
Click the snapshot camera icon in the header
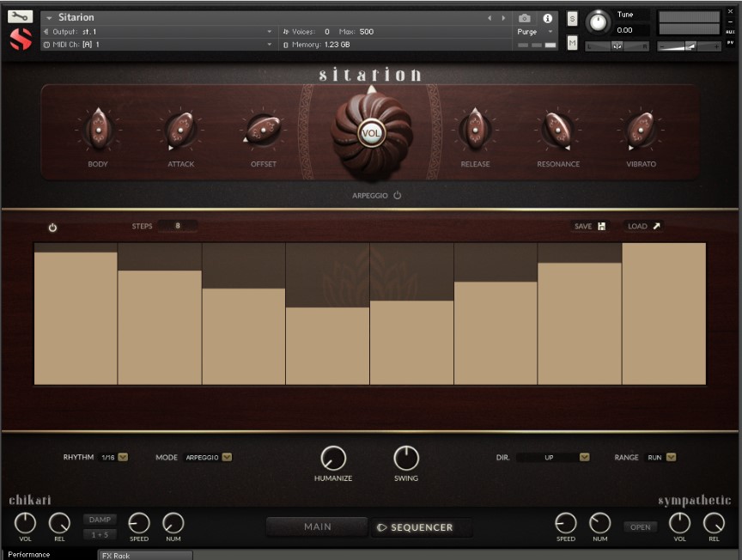pyautogui.click(x=524, y=17)
